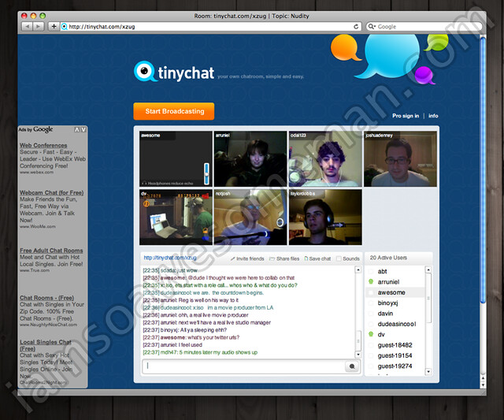Click the previous ad arrow in Ads by Google

click(77, 129)
